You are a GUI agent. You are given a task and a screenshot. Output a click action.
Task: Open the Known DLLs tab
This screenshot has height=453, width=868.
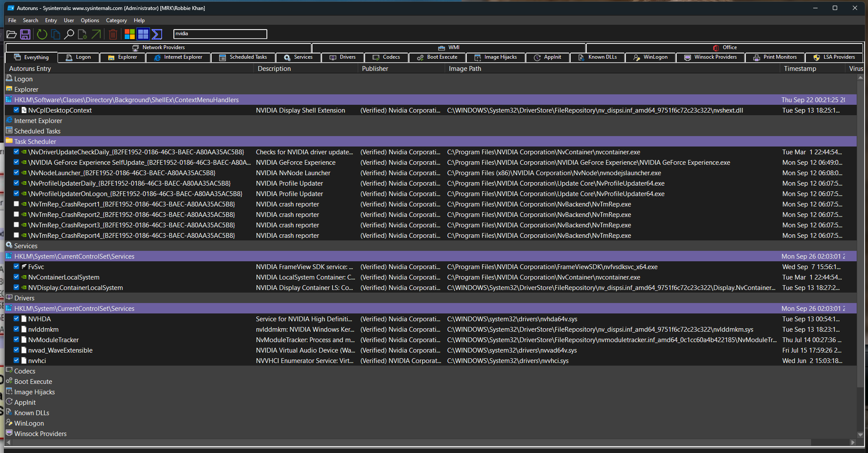point(598,57)
